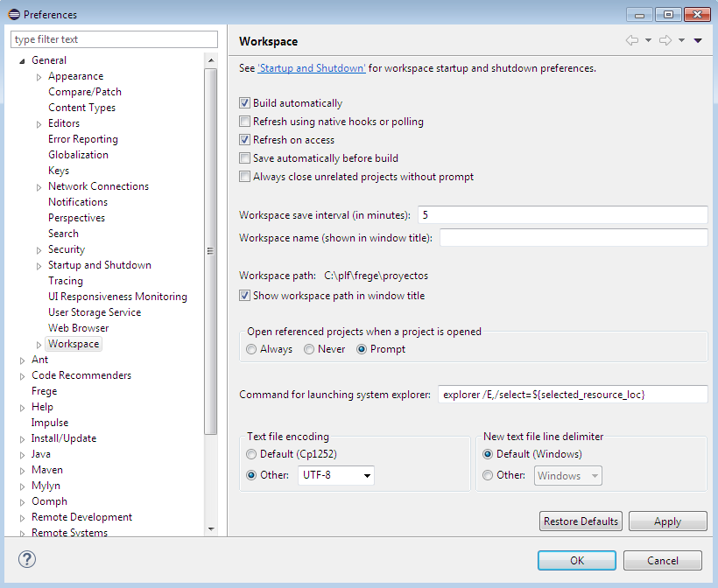Image resolution: width=718 pixels, height=588 pixels.
Task: Click the back navigation arrow icon
Action: click(x=631, y=40)
